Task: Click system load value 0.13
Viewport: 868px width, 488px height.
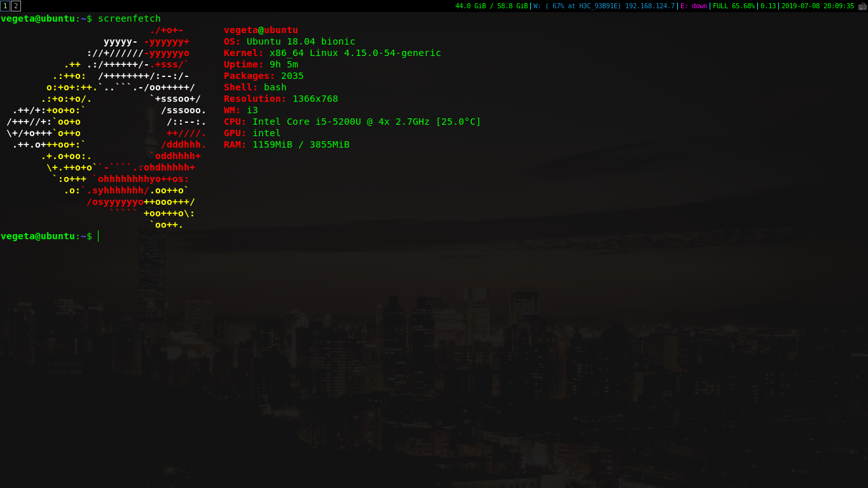Action: (x=768, y=6)
